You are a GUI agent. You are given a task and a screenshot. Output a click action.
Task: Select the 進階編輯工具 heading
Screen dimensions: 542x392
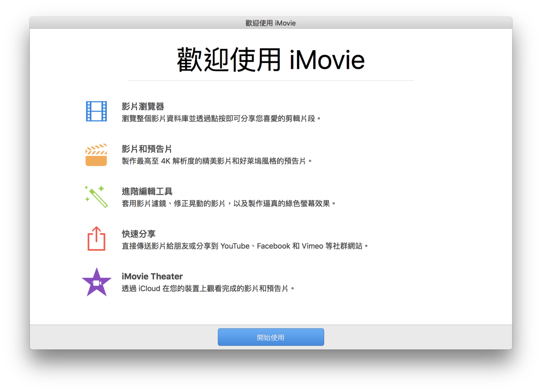[147, 191]
